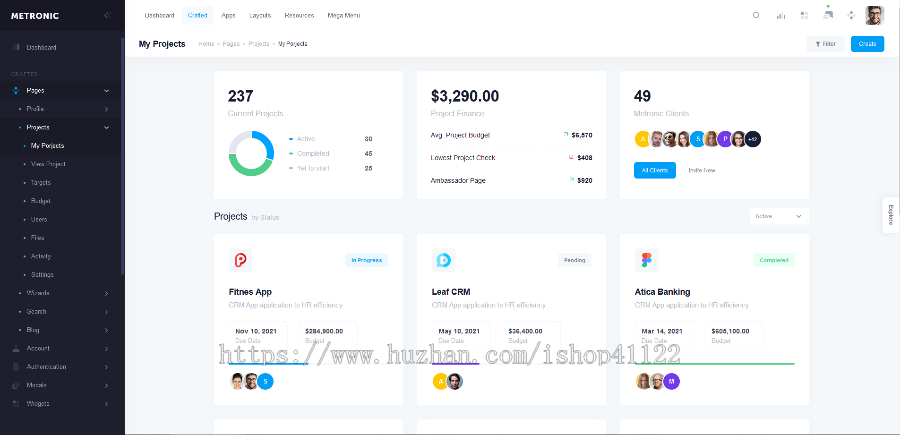Go to Pages in the breadcrumb
This screenshot has height=435, width=900.
(231, 44)
